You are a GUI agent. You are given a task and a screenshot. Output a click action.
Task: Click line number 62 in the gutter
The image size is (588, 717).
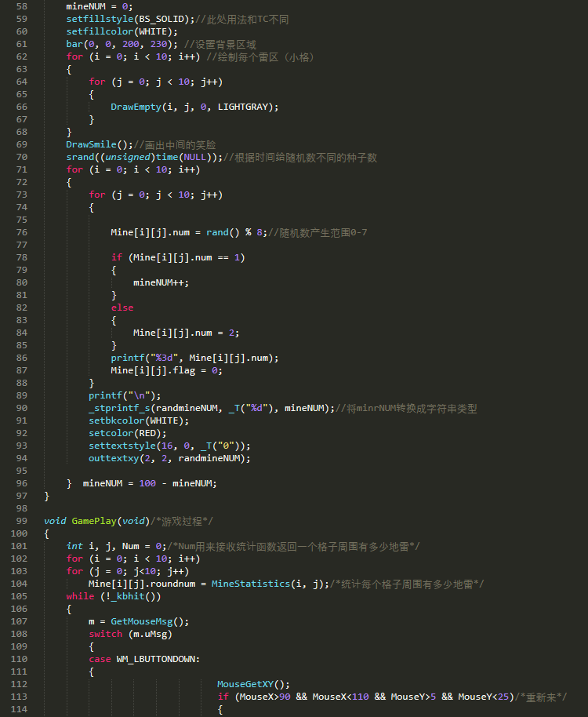point(21,56)
